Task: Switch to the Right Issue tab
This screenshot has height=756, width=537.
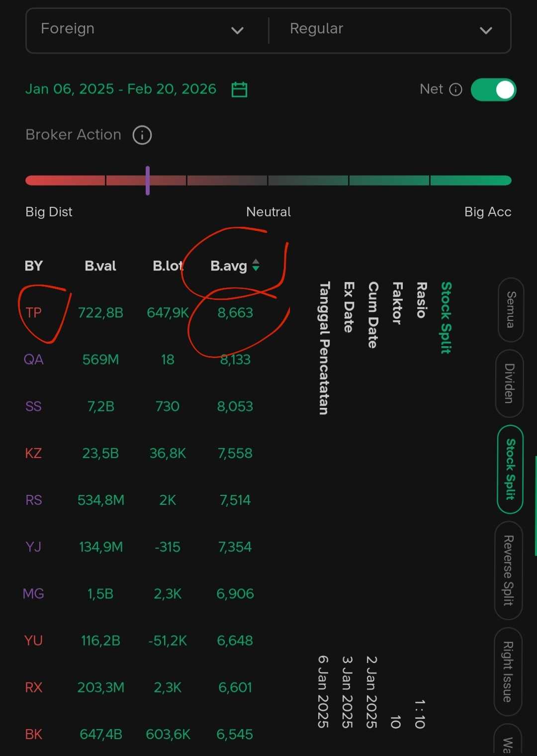Action: (x=508, y=671)
